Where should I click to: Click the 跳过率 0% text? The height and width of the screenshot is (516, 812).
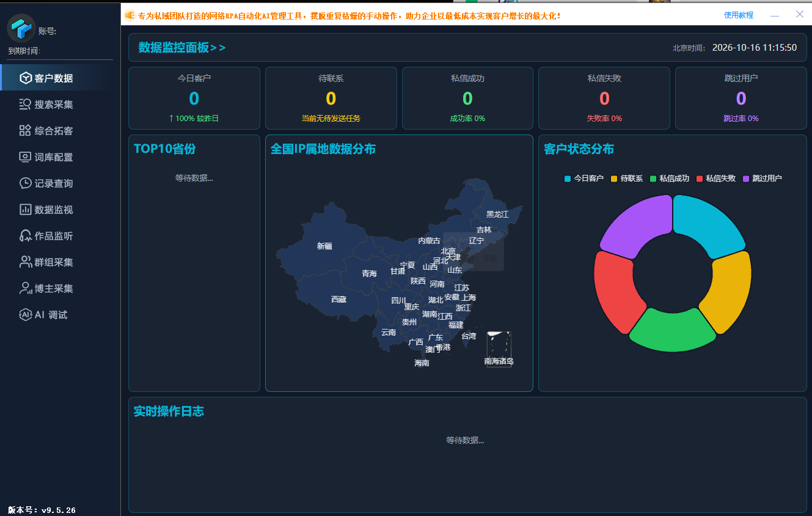pyautogui.click(x=741, y=119)
